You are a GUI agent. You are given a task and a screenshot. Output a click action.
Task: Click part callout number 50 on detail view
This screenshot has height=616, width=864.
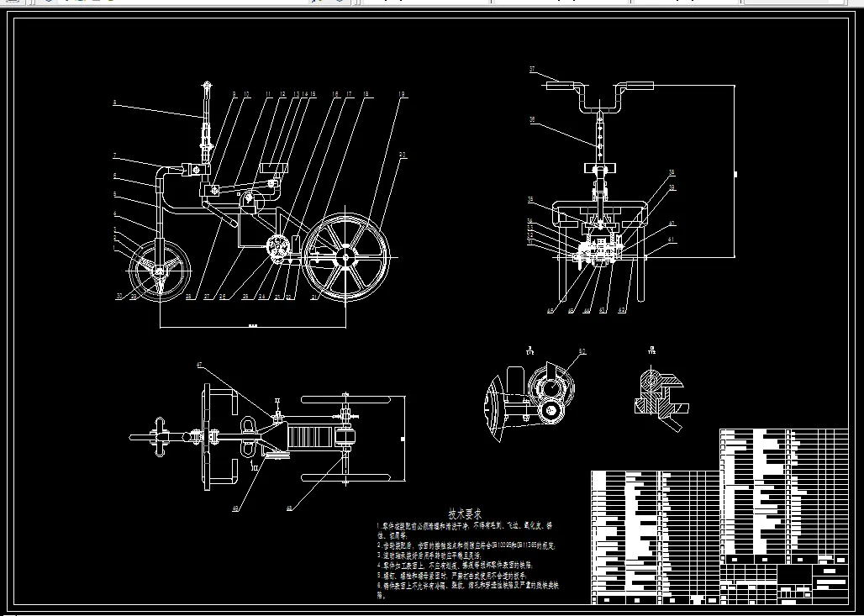582,351
